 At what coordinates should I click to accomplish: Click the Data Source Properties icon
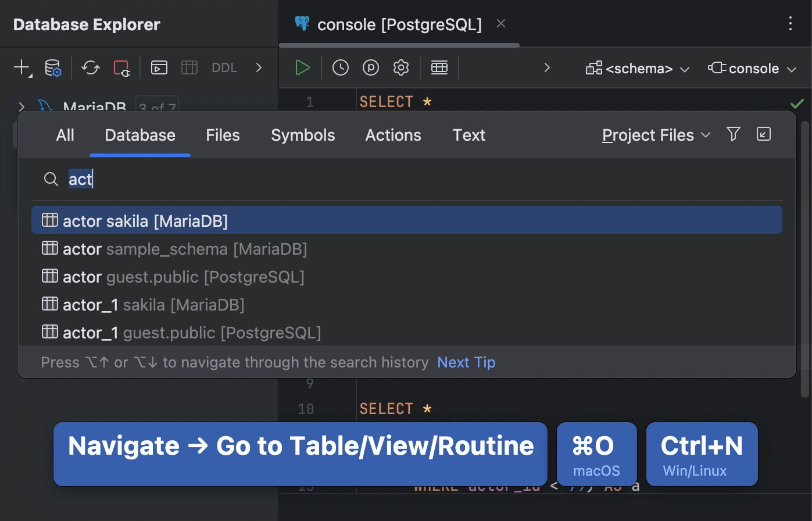coord(53,68)
